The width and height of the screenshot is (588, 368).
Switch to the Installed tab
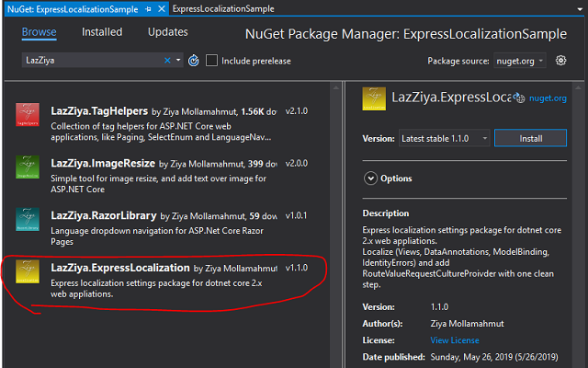(102, 32)
